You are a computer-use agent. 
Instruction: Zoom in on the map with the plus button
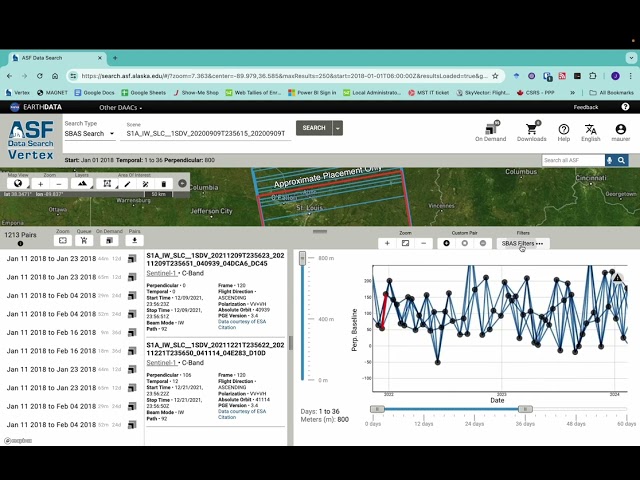coord(40,184)
